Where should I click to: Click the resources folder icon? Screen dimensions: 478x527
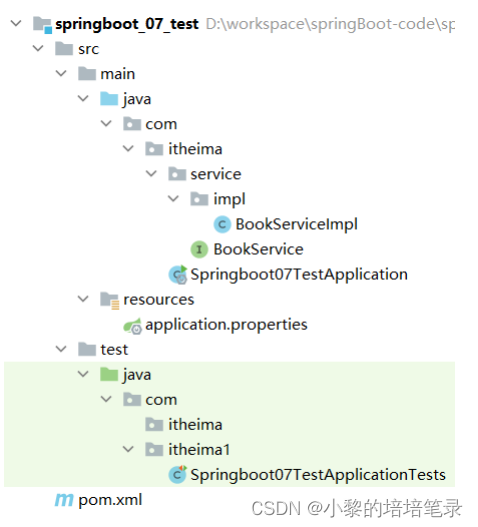click(110, 300)
